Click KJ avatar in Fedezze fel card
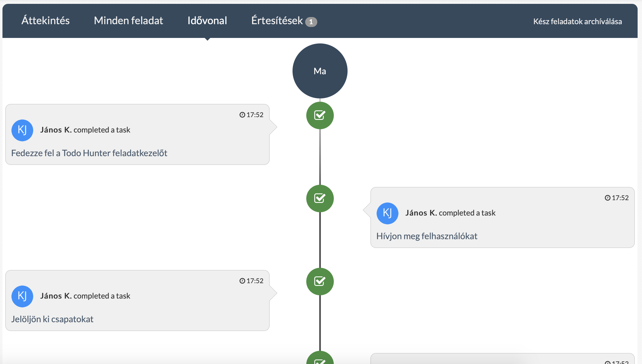642x364 pixels. [22, 130]
